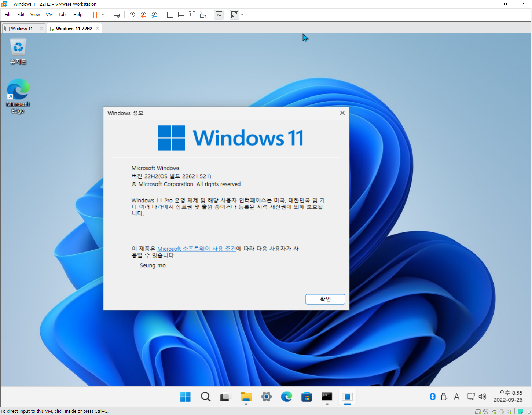Click the CD/DVD drive status icon

point(486,411)
